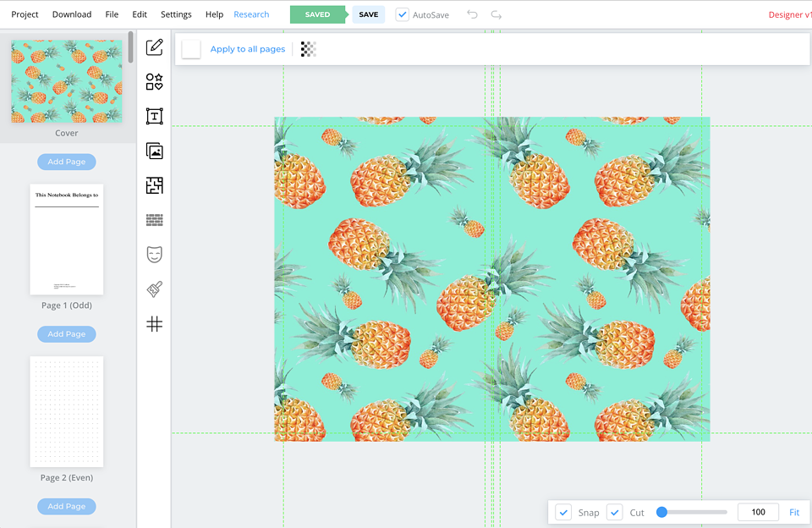Select the text box tool
Viewport: 812px width, 528px height.
pos(154,117)
